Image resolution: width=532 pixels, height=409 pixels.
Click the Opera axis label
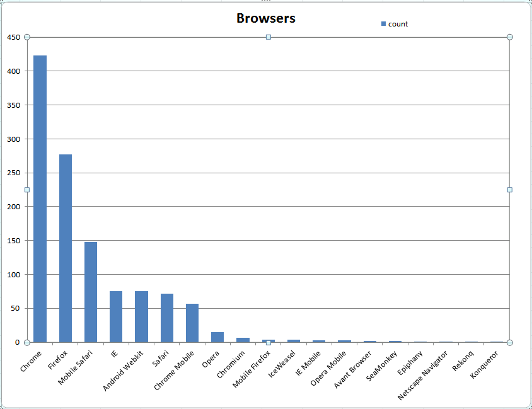coord(211,359)
